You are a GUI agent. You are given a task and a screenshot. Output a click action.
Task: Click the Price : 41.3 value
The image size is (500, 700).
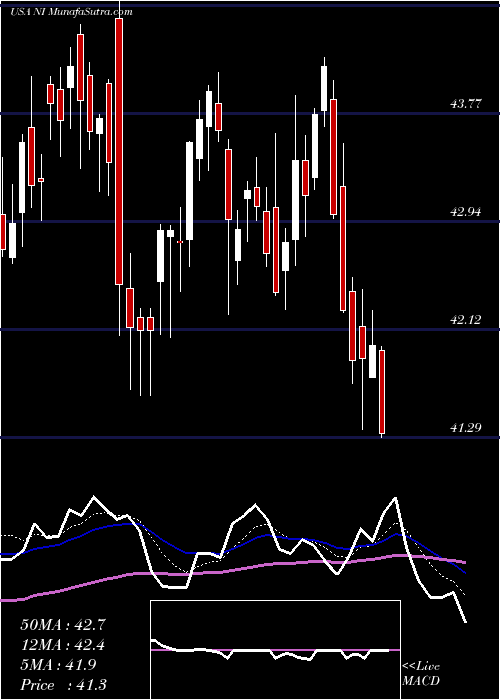tap(63, 685)
